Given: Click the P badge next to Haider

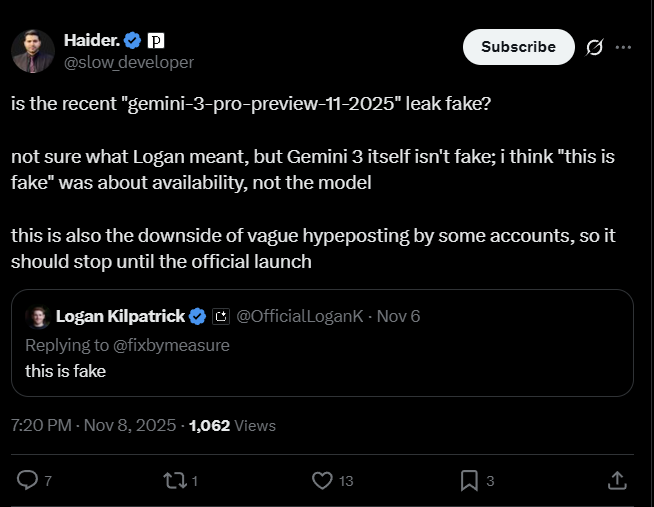Looking at the screenshot, I should click(x=156, y=40).
